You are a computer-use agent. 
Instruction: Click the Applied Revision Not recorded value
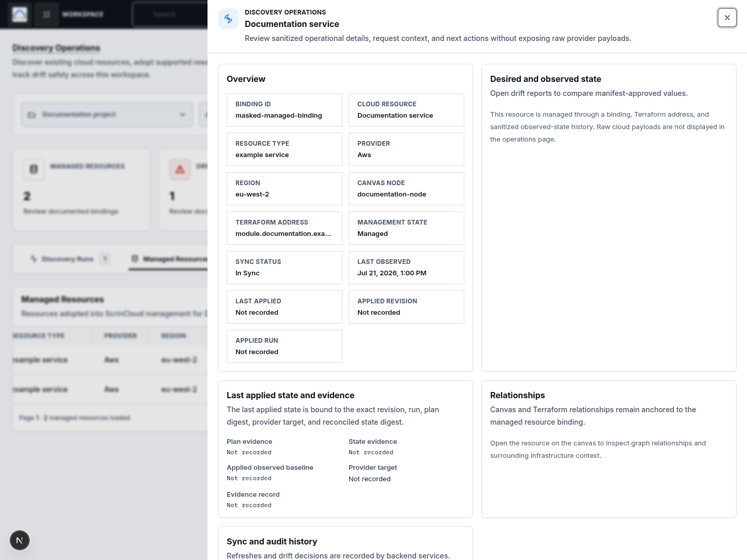(379, 313)
